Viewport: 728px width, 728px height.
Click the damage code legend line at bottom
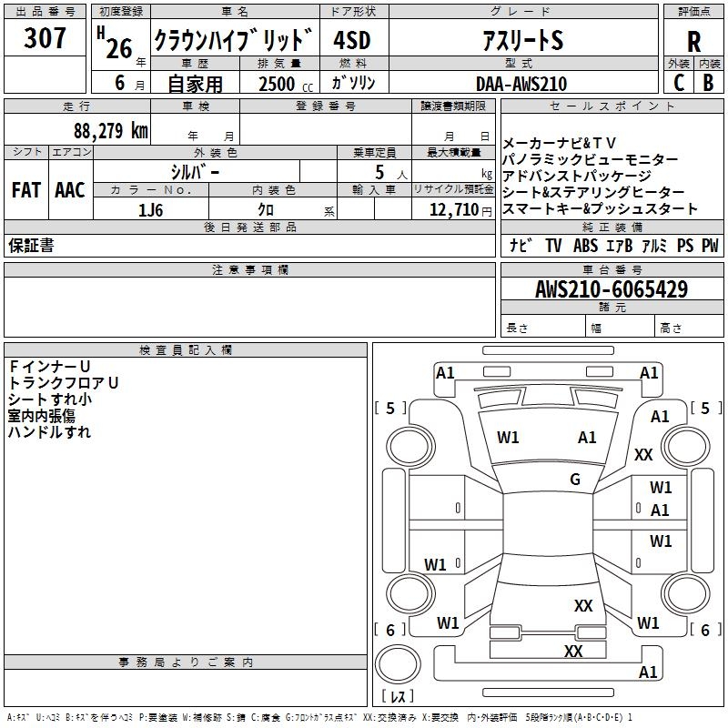(319, 717)
